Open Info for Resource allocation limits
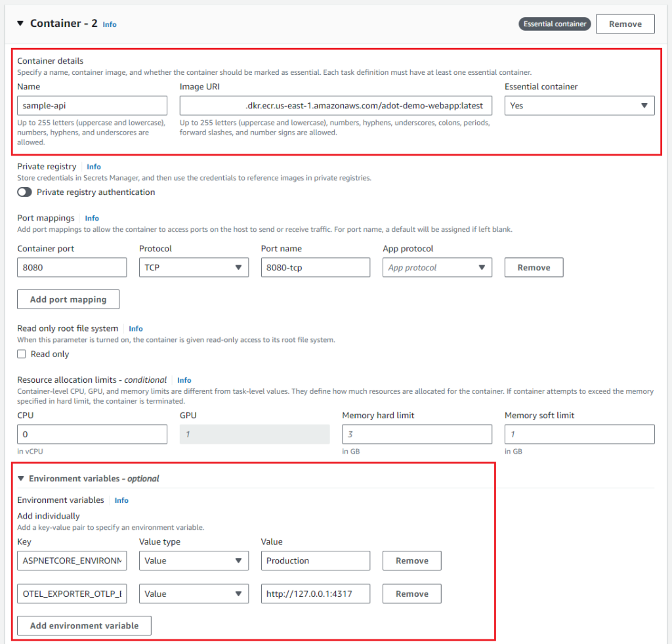The height and width of the screenshot is (644, 672). click(184, 379)
